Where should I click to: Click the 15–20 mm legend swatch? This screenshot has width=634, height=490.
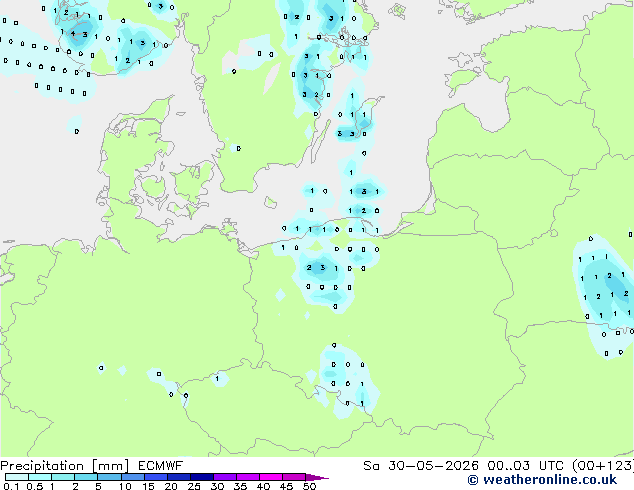(x=156, y=477)
